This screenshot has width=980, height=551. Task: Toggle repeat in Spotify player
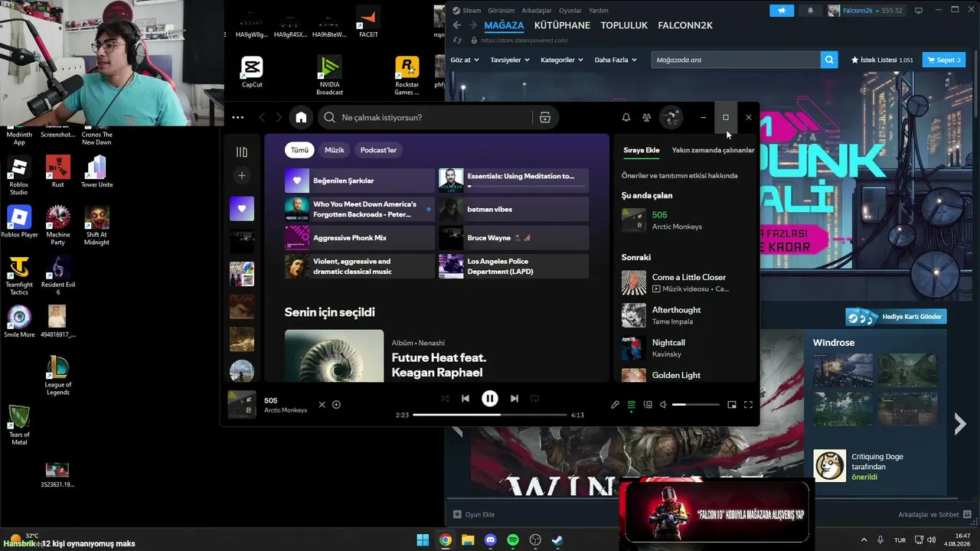pyautogui.click(x=535, y=399)
